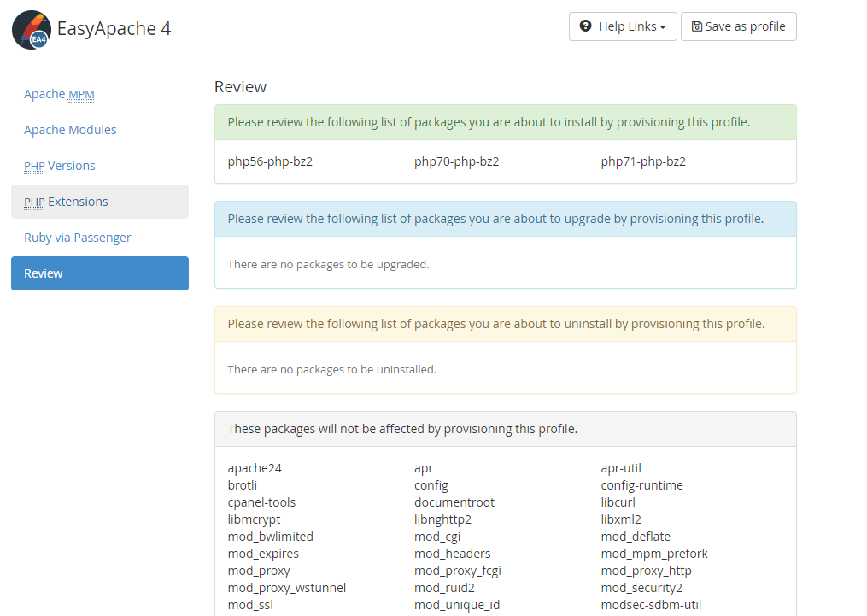Click the apr package entry
Screen dimensions: 867x616
point(424,469)
